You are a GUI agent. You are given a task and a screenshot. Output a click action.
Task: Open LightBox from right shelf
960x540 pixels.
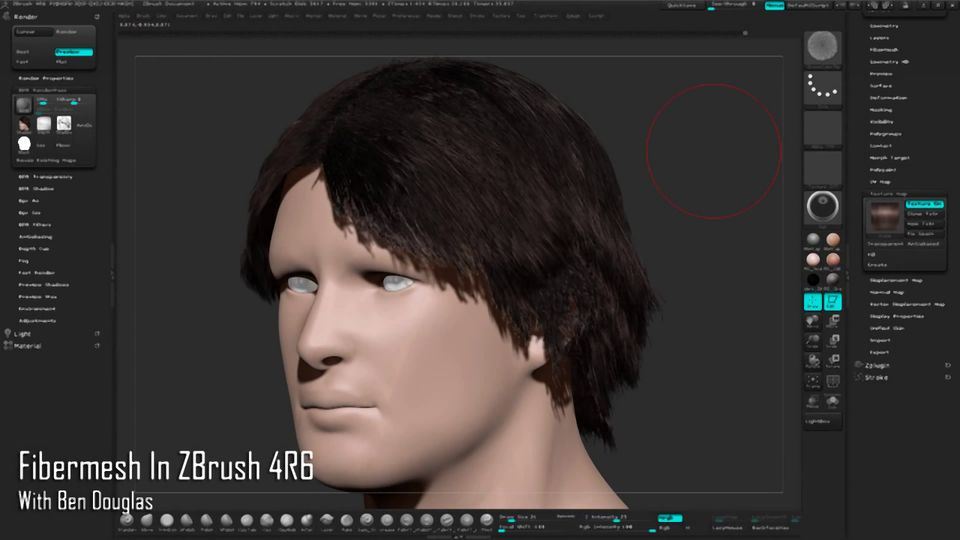tap(822, 421)
